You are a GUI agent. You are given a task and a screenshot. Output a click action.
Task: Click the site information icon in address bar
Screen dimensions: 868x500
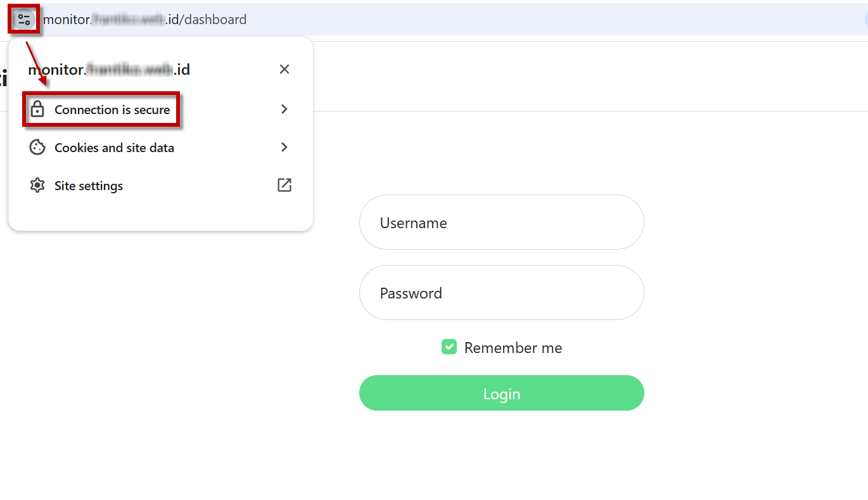pyautogui.click(x=25, y=19)
